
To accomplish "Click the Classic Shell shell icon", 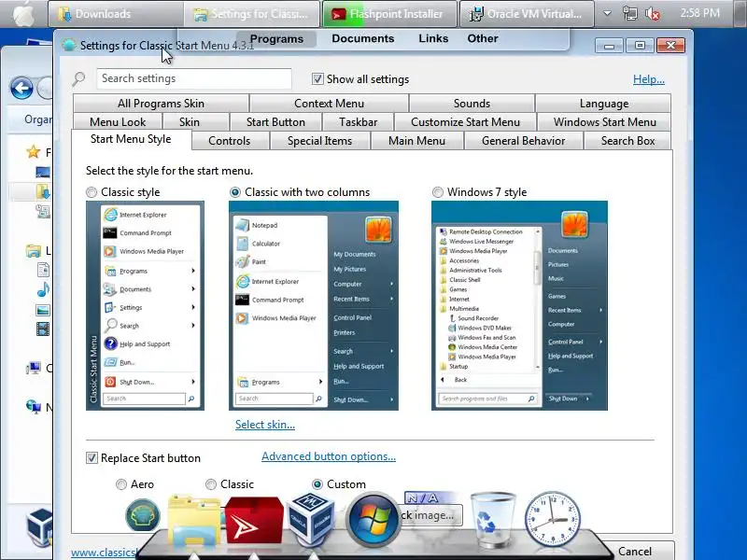I will pos(143,515).
